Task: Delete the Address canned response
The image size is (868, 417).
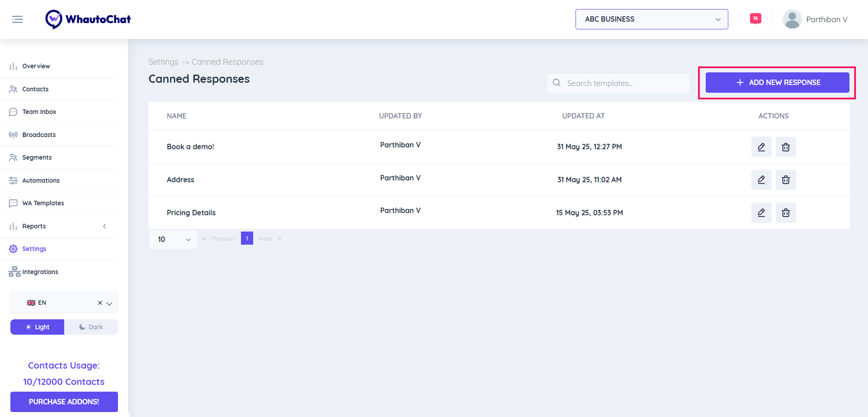Action: click(x=786, y=180)
